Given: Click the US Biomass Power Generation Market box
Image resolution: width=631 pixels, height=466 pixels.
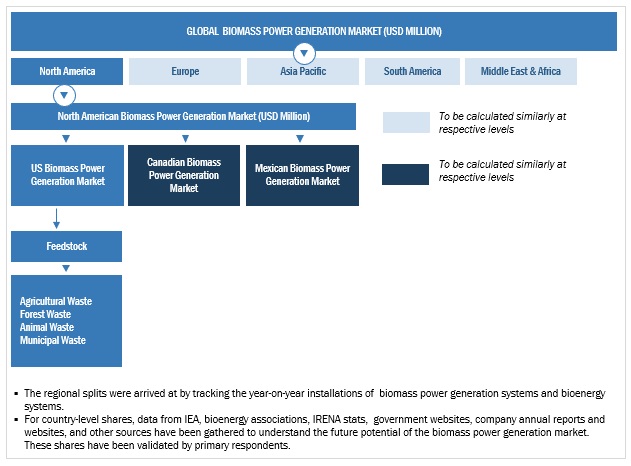Looking at the screenshot, I should click(x=67, y=175).
